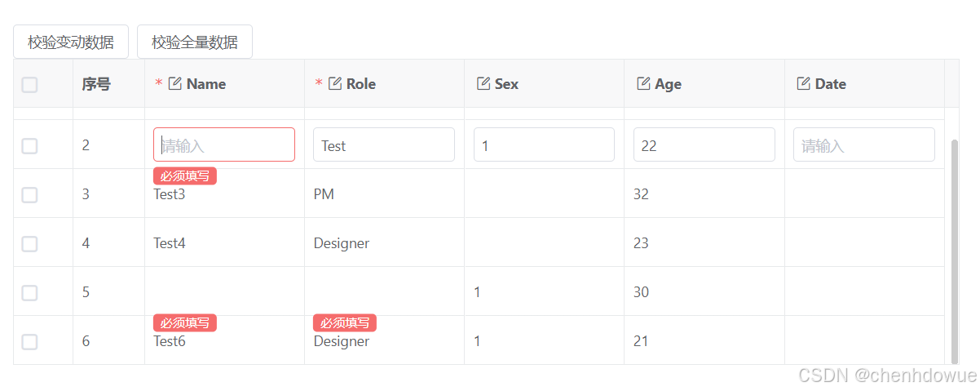Click the 序号 column header
The width and height of the screenshot is (980, 391).
96,84
